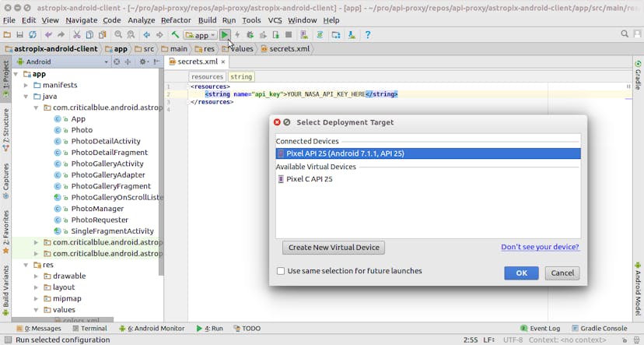Image resolution: width=644 pixels, height=345 pixels.
Task: Expand the drawable folder
Action: (36, 276)
